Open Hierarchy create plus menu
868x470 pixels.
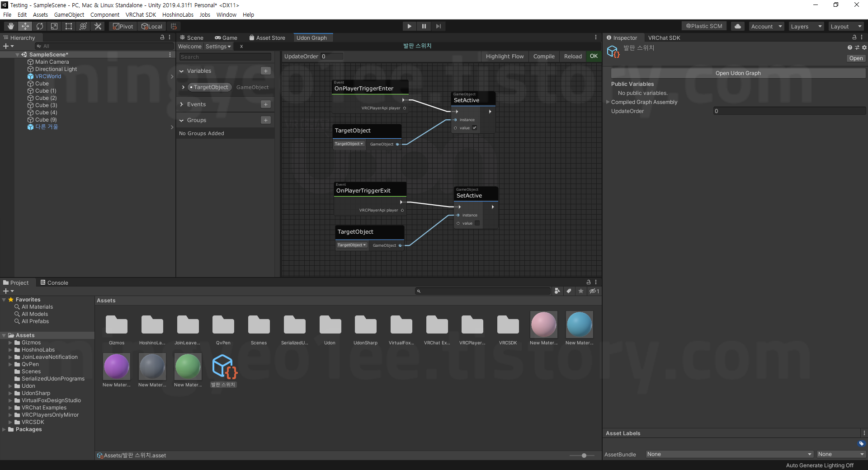point(8,46)
